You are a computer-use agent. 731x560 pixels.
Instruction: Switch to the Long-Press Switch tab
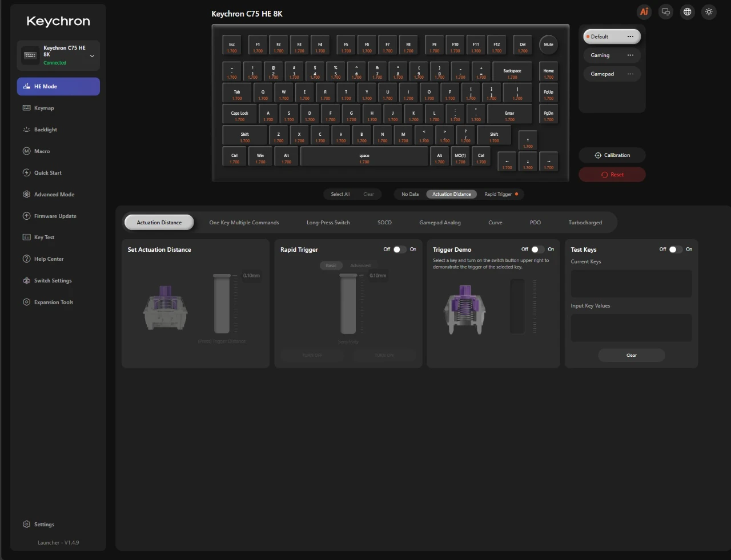328,223
